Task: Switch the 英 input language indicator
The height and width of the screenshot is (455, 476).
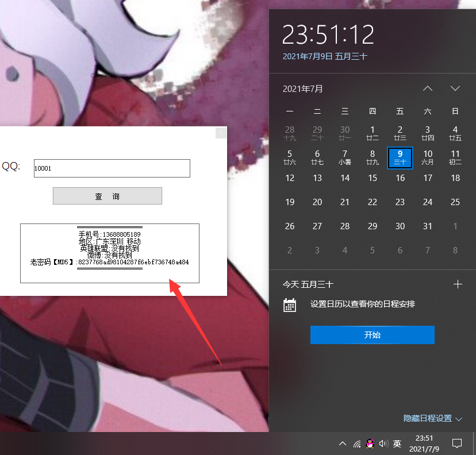Action: click(x=397, y=444)
